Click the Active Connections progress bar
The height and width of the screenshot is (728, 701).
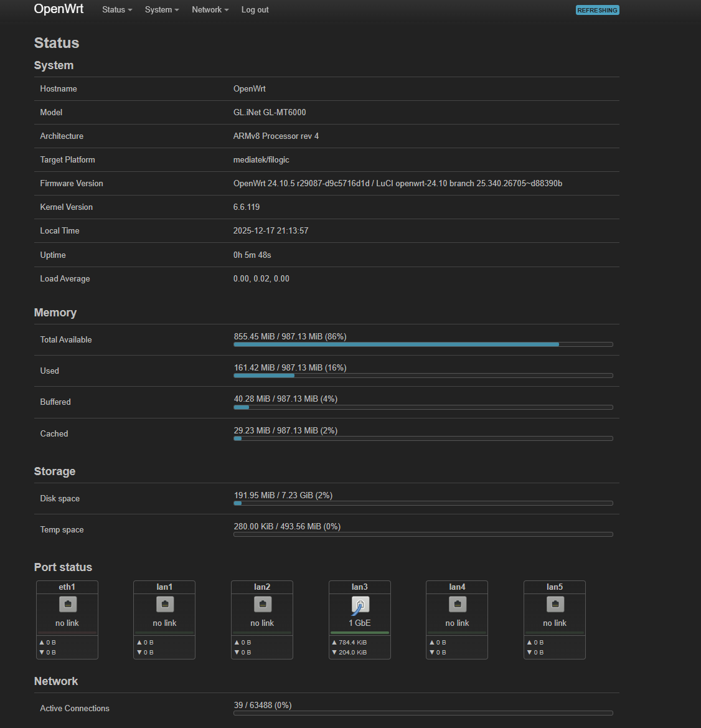[423, 713]
